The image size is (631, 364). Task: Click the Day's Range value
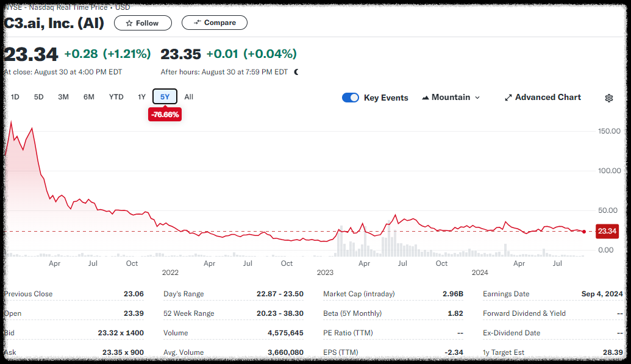pyautogui.click(x=280, y=294)
